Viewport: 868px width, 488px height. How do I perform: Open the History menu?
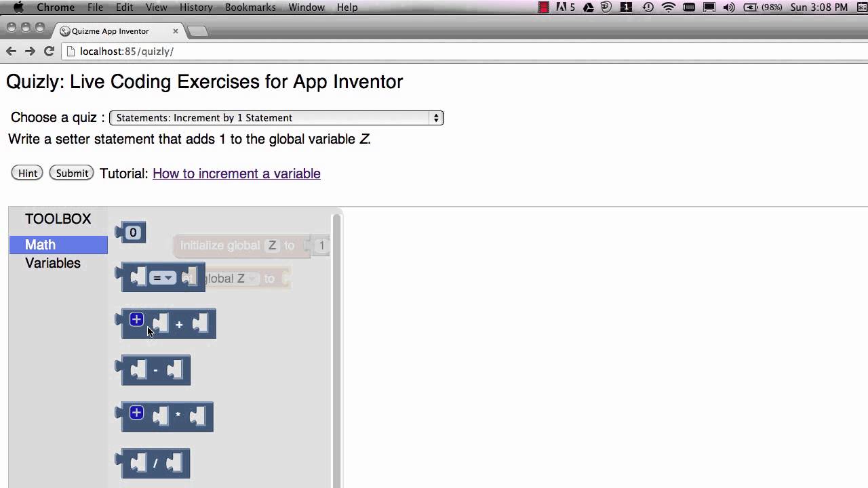click(x=196, y=7)
